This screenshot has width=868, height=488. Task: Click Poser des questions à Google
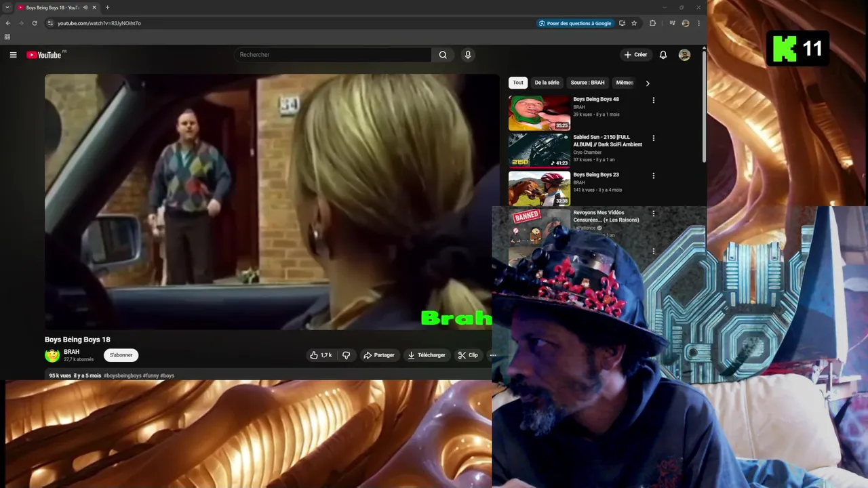click(x=575, y=23)
